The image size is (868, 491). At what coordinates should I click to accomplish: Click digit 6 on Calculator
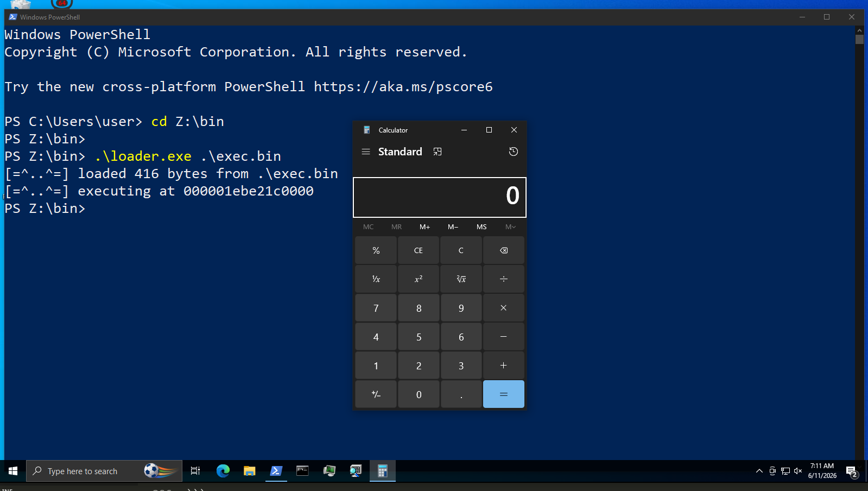(461, 337)
